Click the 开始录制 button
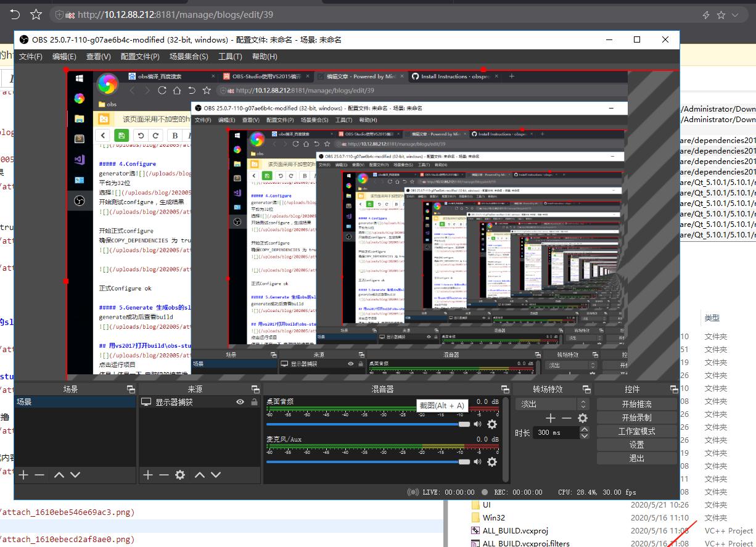The width and height of the screenshot is (756, 547). click(636, 417)
